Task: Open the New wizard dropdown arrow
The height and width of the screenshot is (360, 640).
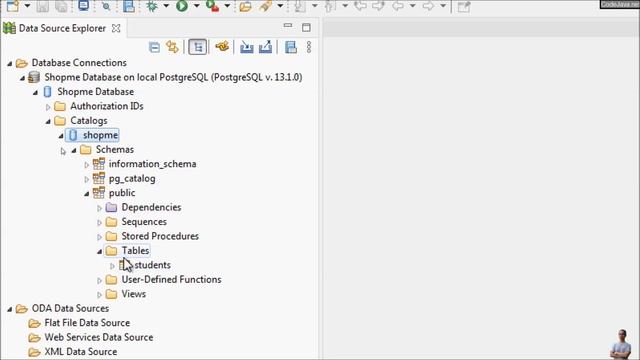Action: [27, 6]
